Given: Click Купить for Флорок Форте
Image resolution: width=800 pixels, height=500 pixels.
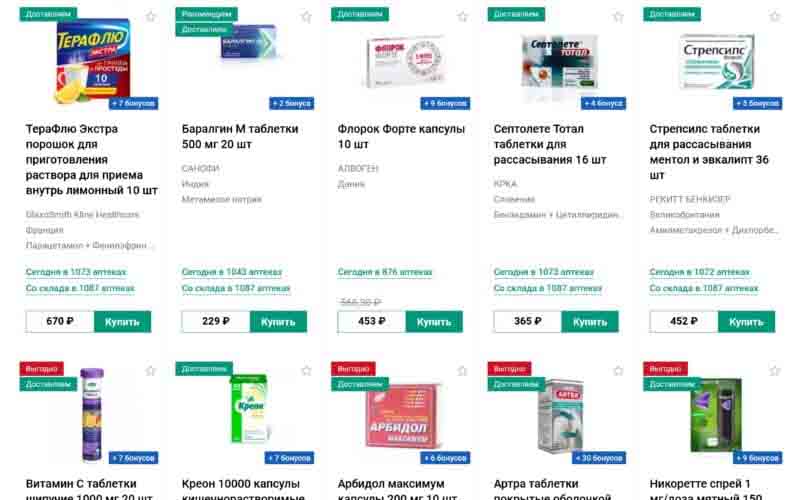Looking at the screenshot, I should pyautogui.click(x=434, y=321).
